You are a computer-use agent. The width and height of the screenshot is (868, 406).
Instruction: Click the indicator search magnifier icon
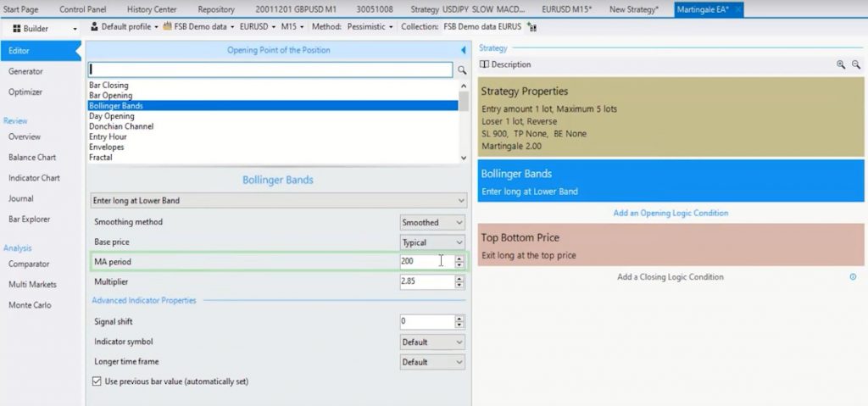[x=462, y=70]
